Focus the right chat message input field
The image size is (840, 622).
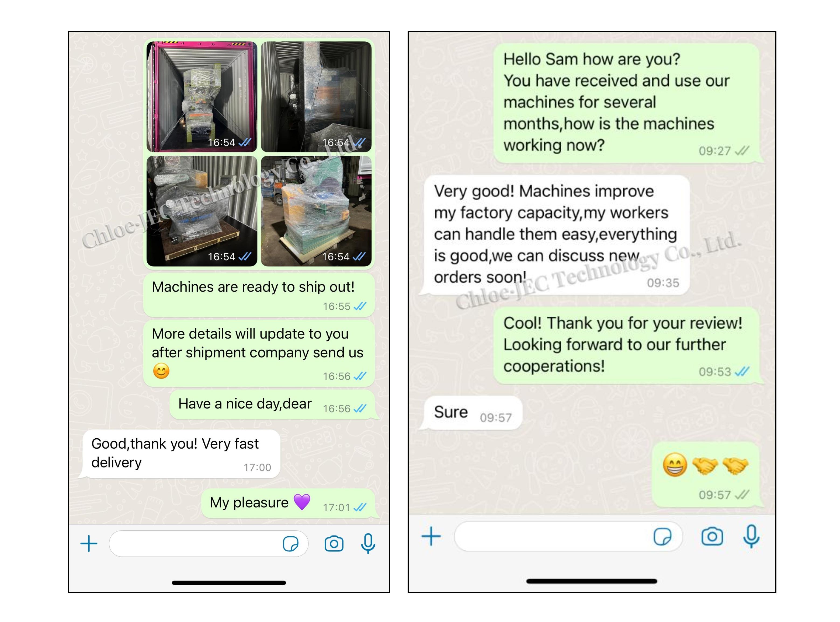point(568,537)
